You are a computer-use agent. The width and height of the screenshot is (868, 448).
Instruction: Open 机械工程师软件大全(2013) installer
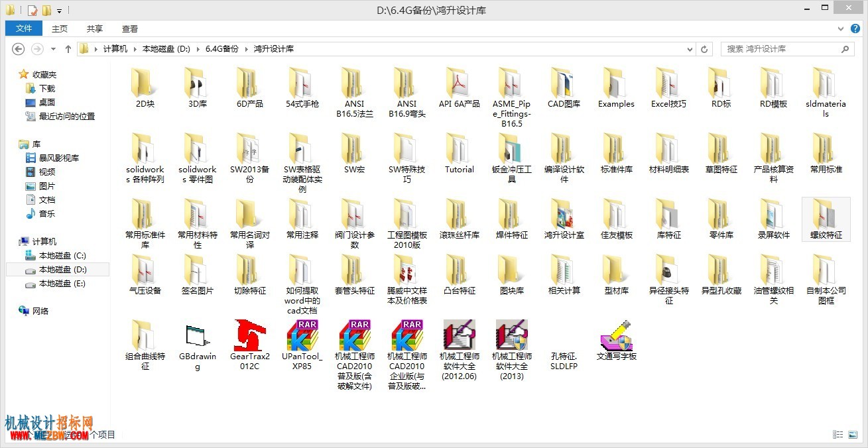[512, 335]
